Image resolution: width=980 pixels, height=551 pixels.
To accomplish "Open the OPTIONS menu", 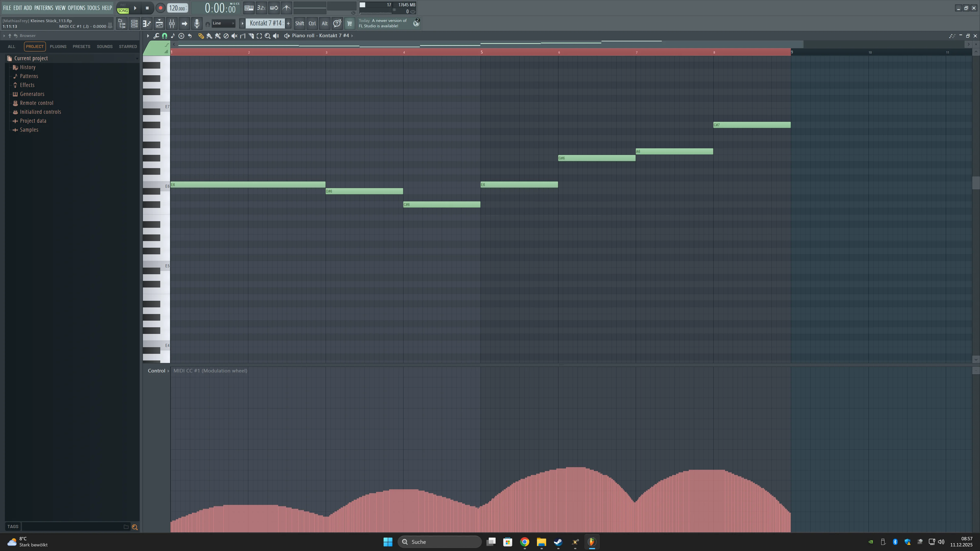I will [x=77, y=8].
